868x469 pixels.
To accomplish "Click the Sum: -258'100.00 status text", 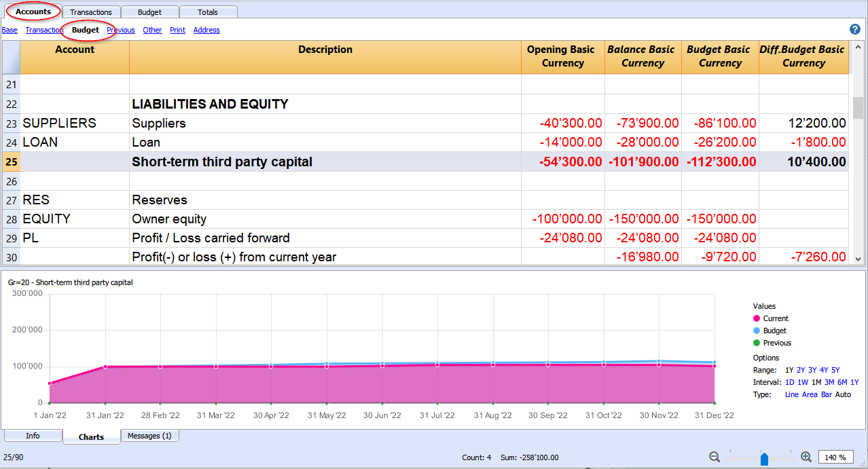I will pos(529,457).
